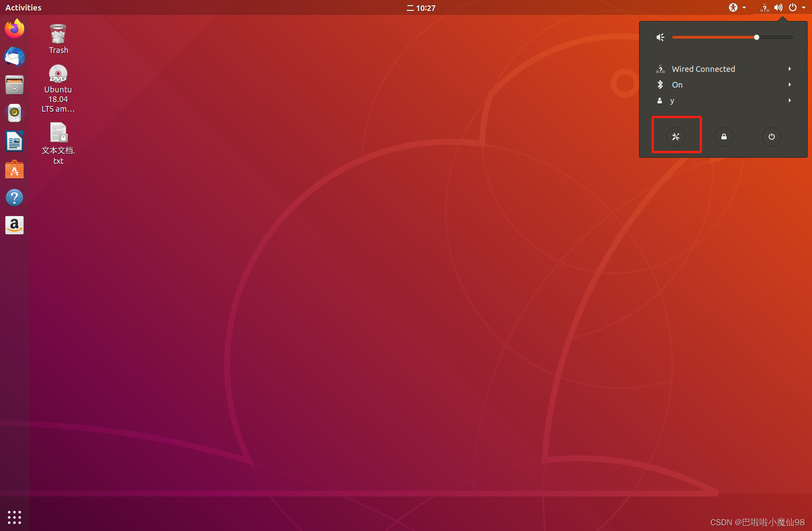812x531 pixels.
Task: Open the Files manager from the dock
Action: click(14, 85)
